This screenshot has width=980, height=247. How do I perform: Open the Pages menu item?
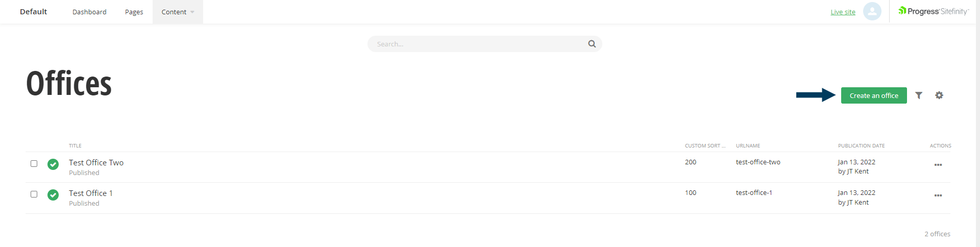[134, 12]
